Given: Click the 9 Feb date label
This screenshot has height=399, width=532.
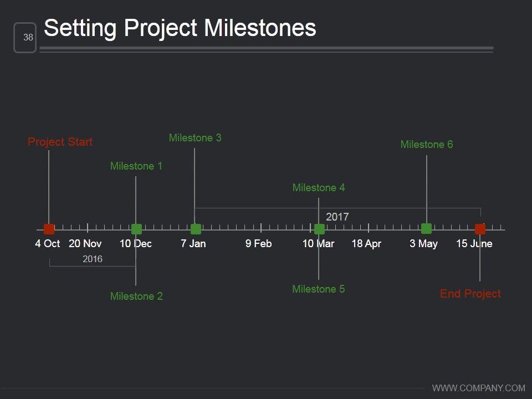Looking at the screenshot, I should pyautogui.click(x=259, y=244).
